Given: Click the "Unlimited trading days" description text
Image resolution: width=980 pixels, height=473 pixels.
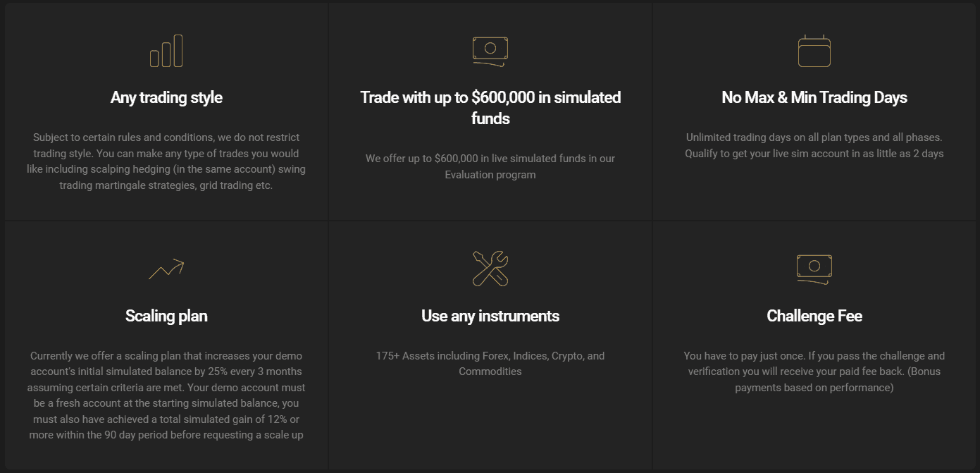Looking at the screenshot, I should 814,145.
